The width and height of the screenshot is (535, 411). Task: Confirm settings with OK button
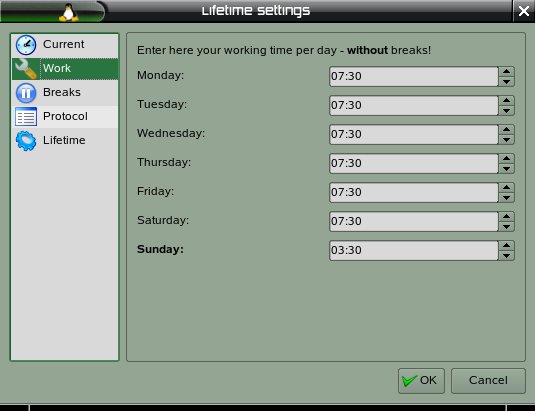tap(421, 381)
